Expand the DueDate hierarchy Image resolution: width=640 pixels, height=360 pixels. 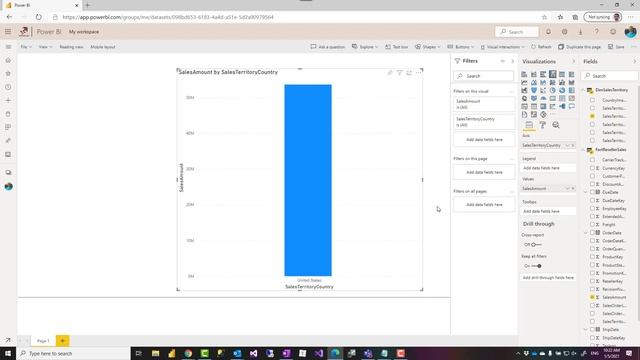pyautogui.click(x=586, y=192)
